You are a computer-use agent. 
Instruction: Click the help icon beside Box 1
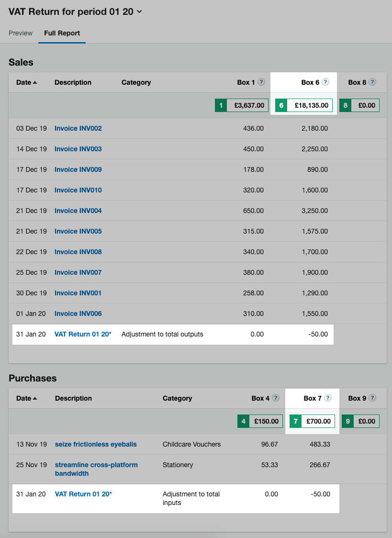point(261,82)
